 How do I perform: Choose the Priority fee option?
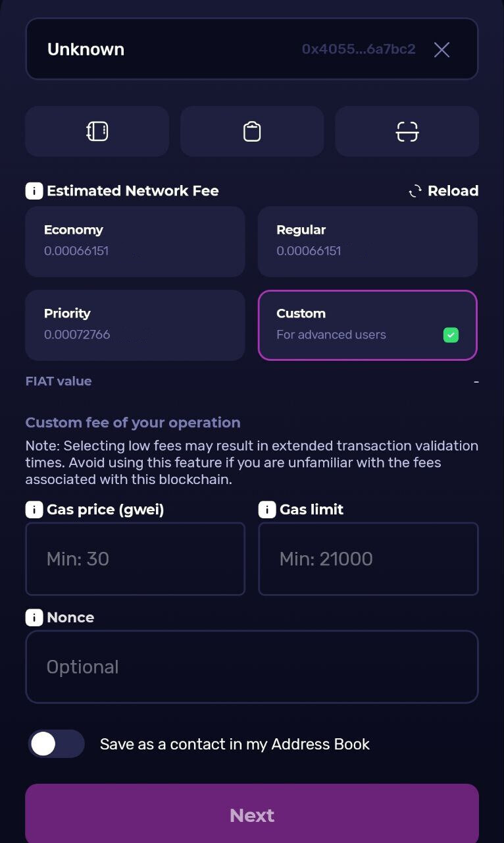135,325
